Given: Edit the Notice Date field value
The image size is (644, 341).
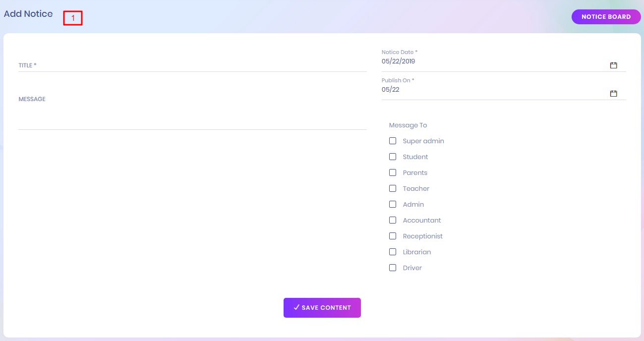Looking at the screenshot, I should click(491, 62).
